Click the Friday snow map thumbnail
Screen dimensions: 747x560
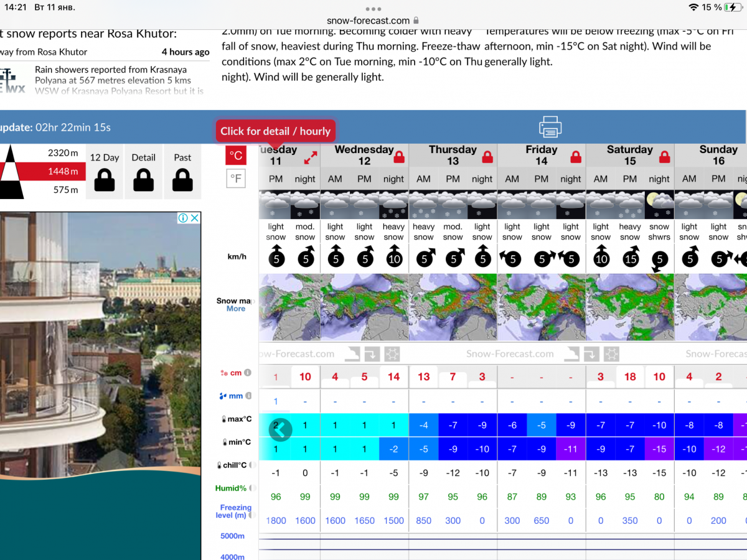coord(542,307)
